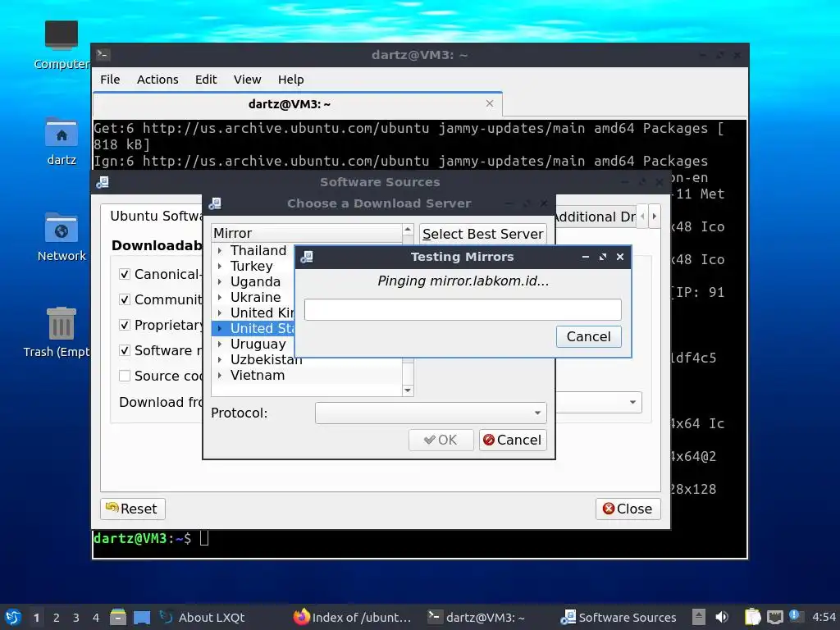Click the Close button in Software Sources
This screenshot has height=630, width=840.
click(628, 509)
